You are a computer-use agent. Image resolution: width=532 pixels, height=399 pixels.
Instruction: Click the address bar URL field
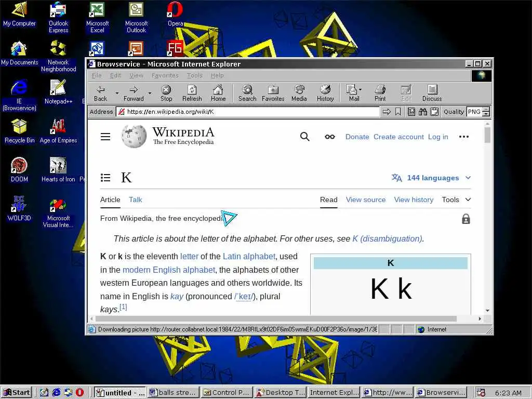pyautogui.click(x=248, y=112)
